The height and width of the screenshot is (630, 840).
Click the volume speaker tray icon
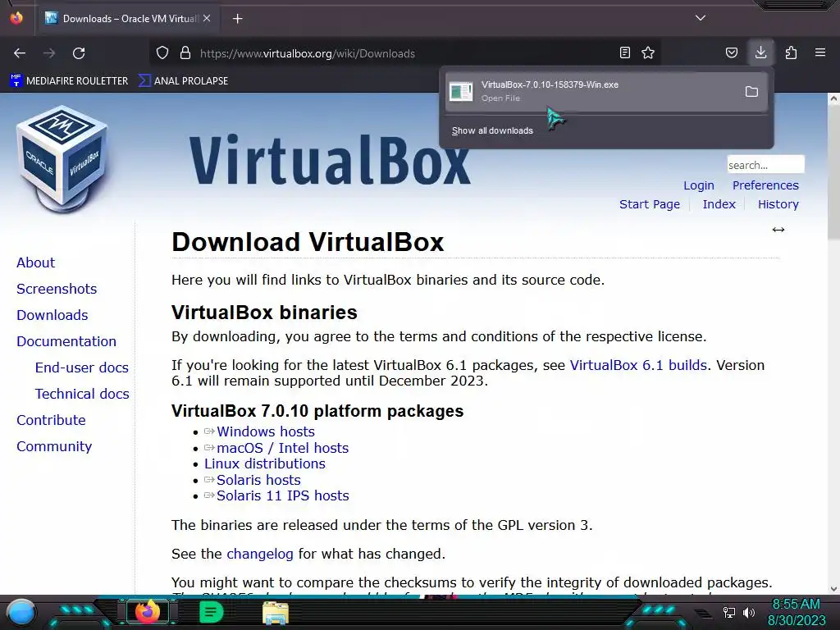tap(748, 612)
